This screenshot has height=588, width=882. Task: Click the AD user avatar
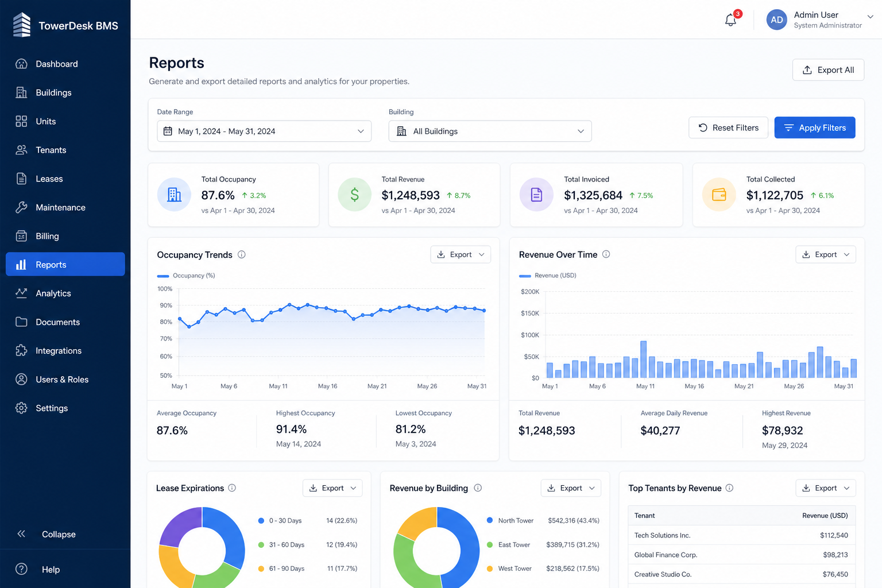[x=776, y=20]
